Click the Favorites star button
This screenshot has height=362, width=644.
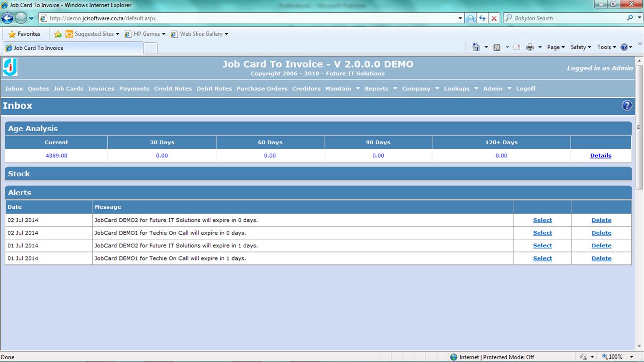[x=24, y=34]
